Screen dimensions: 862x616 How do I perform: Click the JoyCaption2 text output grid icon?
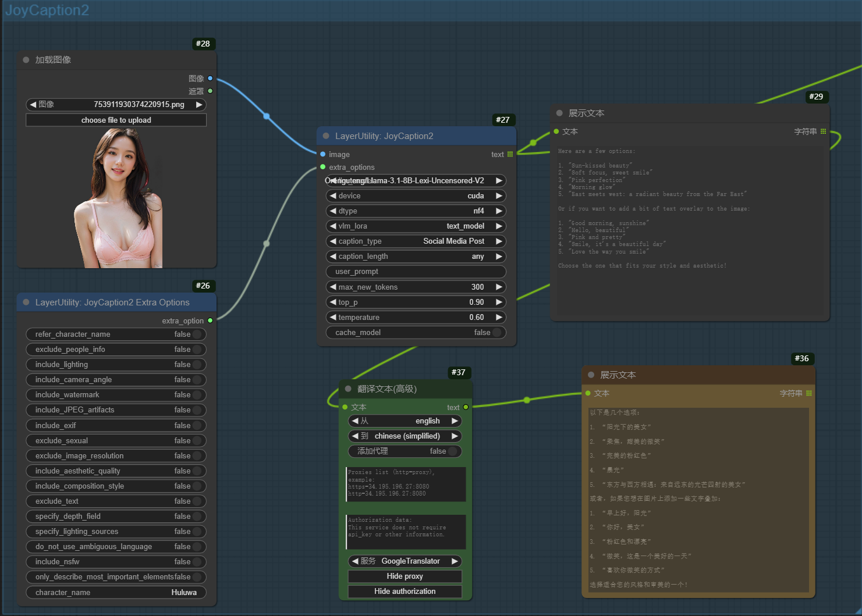click(510, 155)
